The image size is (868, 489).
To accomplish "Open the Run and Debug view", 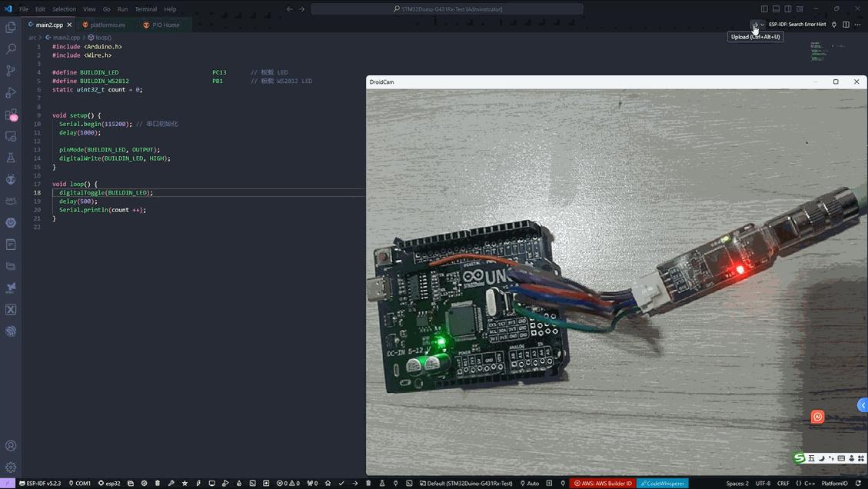I will click(x=11, y=92).
